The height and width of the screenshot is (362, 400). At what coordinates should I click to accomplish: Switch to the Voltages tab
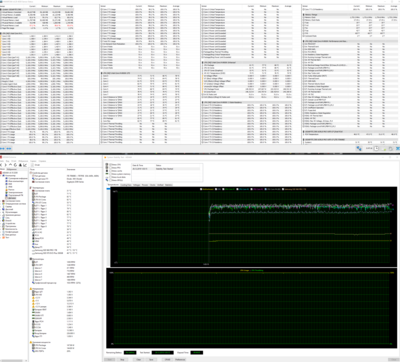[136, 185]
